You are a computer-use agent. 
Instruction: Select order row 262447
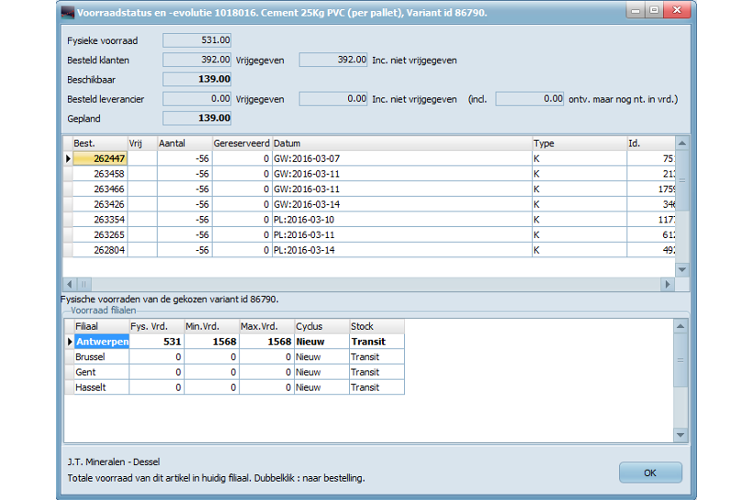369,158
